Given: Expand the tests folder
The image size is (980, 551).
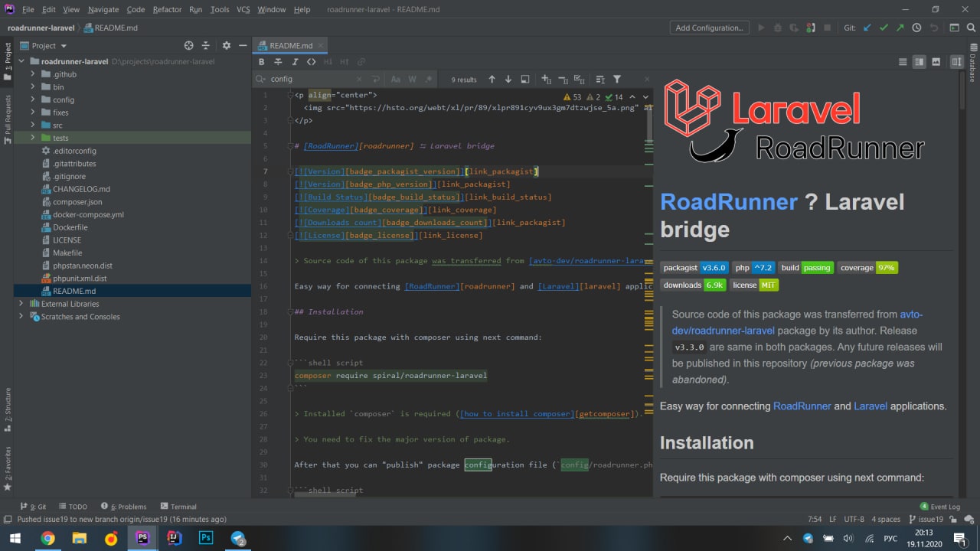Looking at the screenshot, I should click(33, 138).
